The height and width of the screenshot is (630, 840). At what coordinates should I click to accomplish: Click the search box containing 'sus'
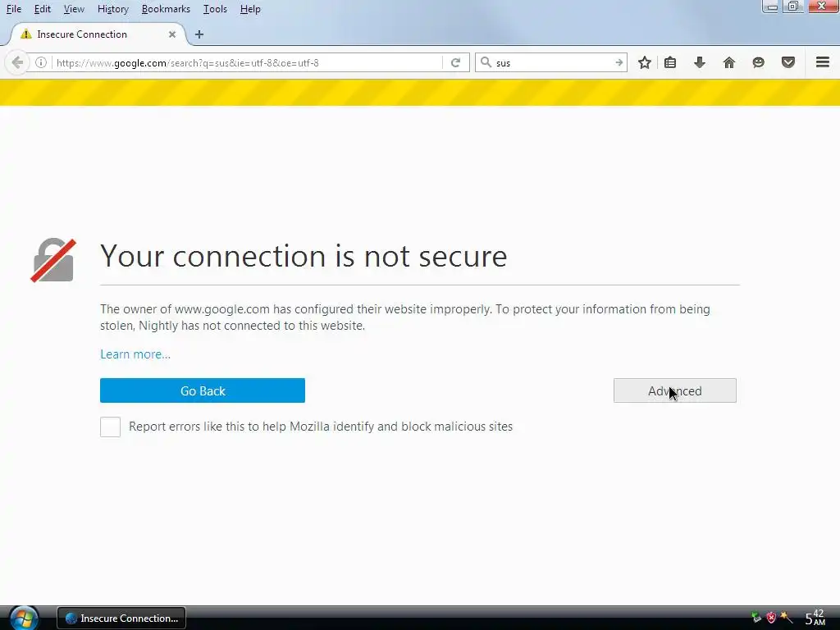click(x=552, y=62)
